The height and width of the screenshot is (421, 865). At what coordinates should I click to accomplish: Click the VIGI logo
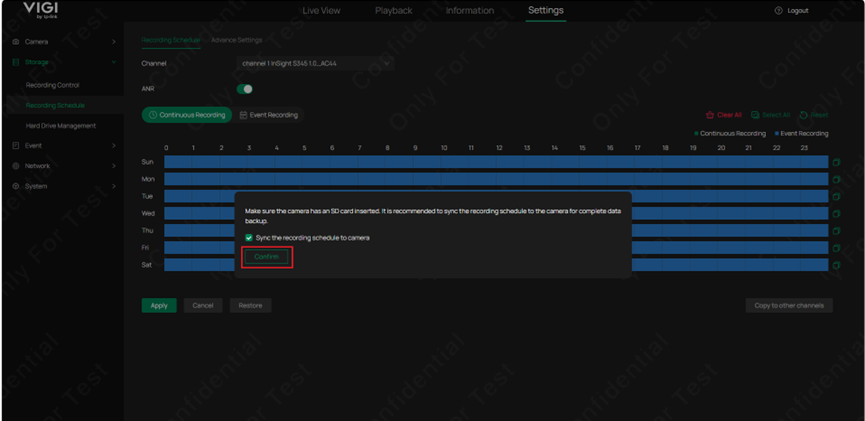click(x=40, y=10)
